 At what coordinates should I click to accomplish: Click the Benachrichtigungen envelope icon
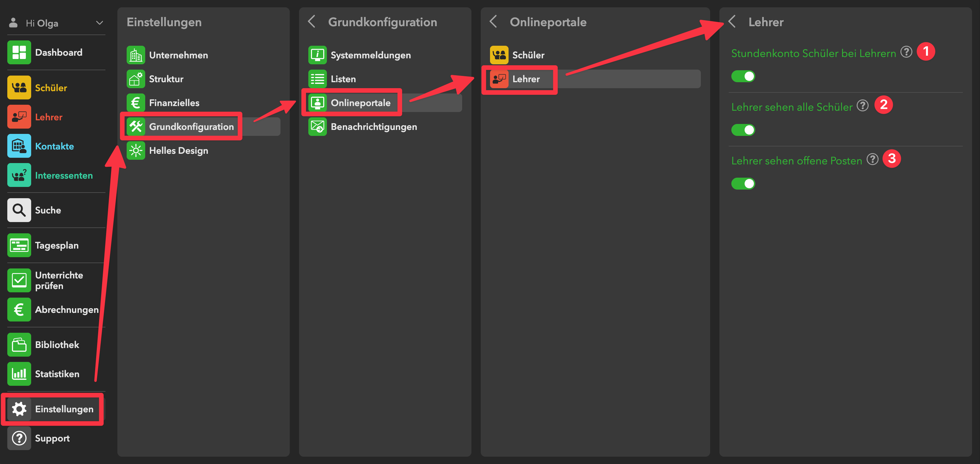coord(317,127)
